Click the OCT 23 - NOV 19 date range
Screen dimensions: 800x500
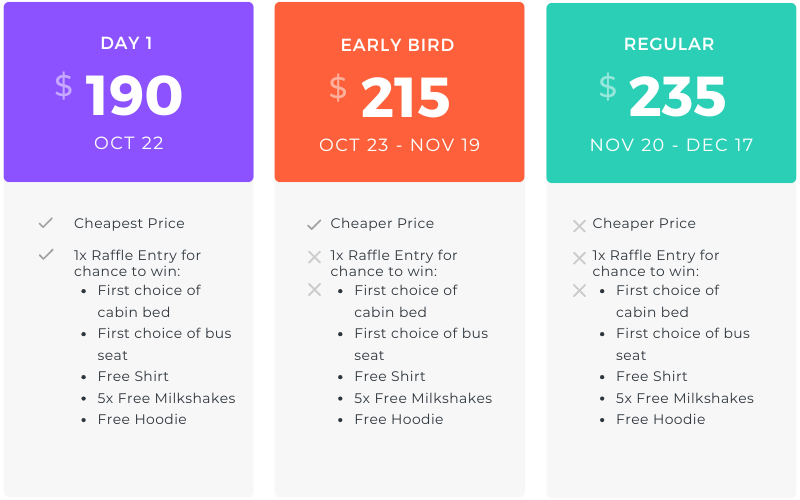coord(400,145)
